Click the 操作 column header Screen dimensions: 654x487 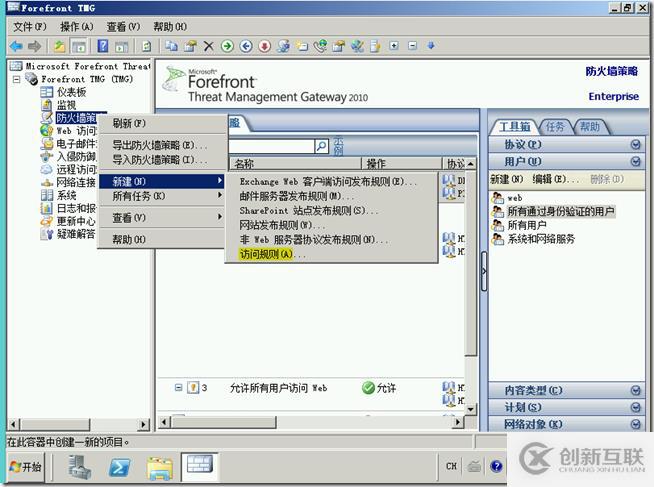(402, 163)
